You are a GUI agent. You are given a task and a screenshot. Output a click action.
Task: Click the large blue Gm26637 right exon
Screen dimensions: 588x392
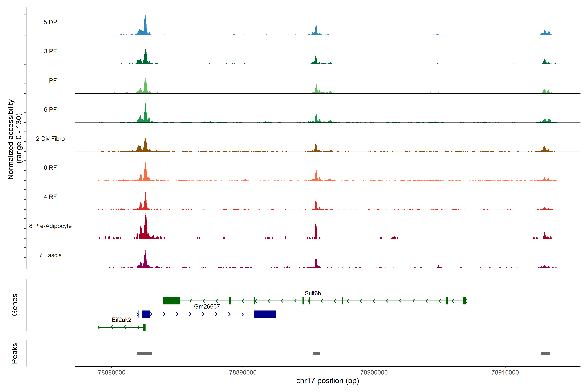(265, 314)
